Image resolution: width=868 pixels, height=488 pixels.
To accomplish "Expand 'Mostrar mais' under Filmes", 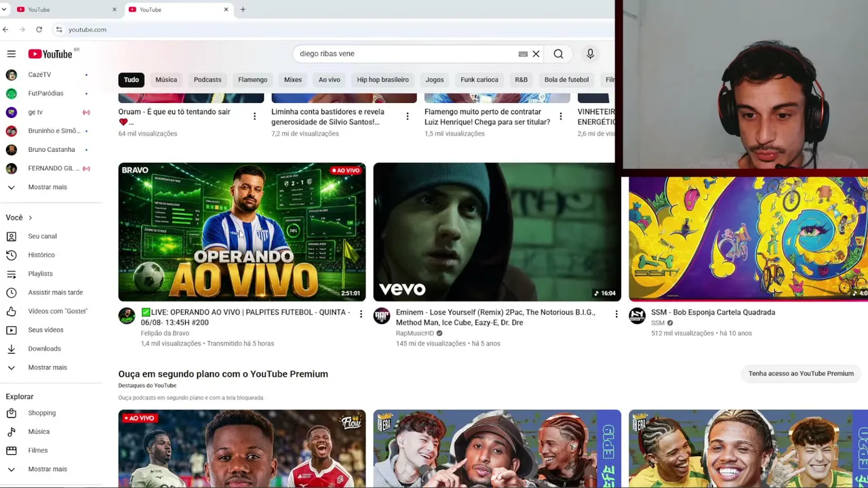I will [x=47, y=469].
